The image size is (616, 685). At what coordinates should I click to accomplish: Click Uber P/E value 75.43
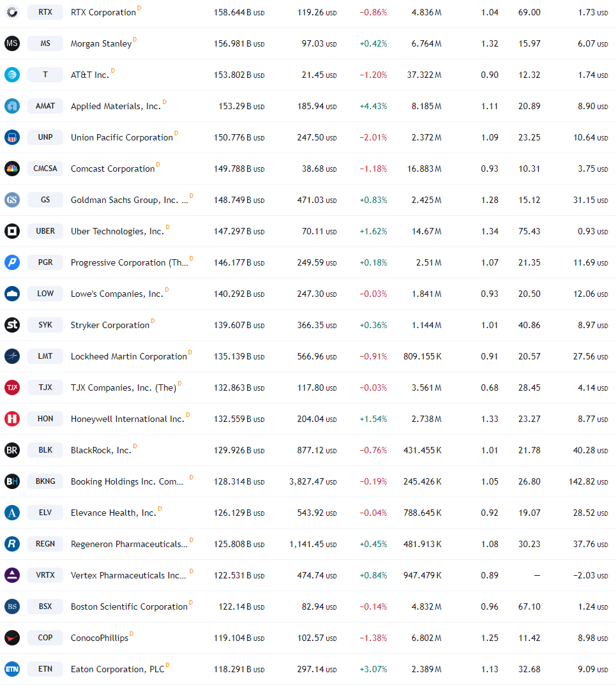click(x=529, y=232)
